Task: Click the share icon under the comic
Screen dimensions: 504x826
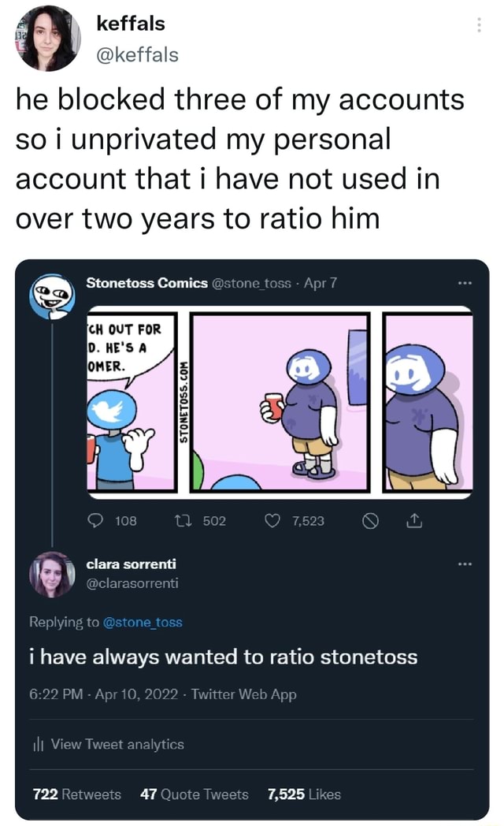Action: point(413,521)
